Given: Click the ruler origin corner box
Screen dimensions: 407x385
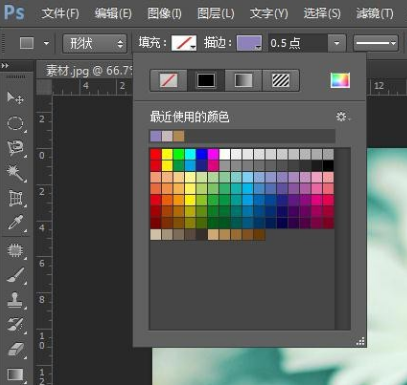Looking at the screenshot, I should click(44, 87).
